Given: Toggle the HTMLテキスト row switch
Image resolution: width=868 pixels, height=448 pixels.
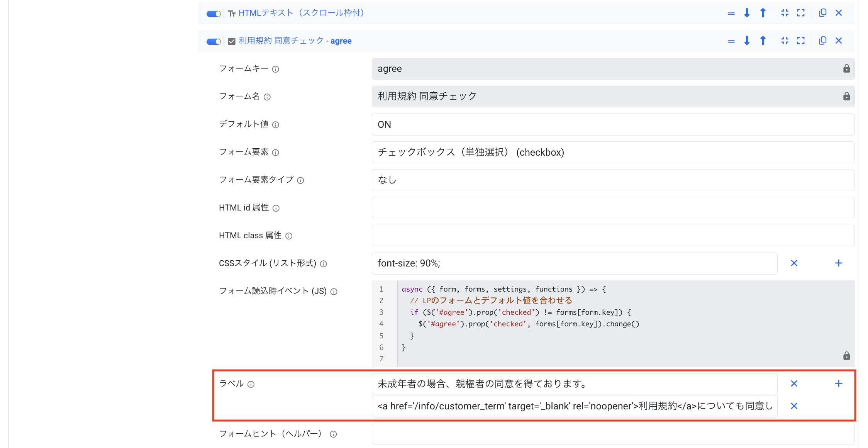Looking at the screenshot, I should click(x=214, y=14).
